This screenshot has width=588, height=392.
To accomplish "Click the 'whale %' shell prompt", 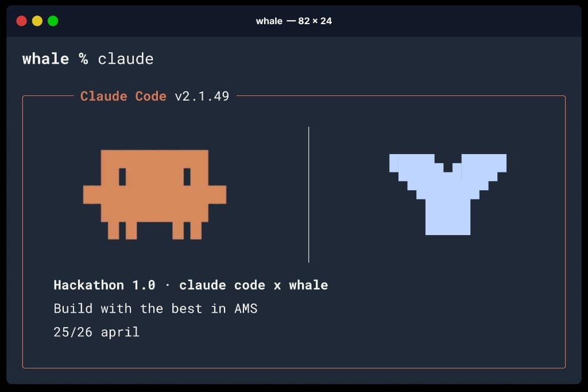I will coord(55,59).
